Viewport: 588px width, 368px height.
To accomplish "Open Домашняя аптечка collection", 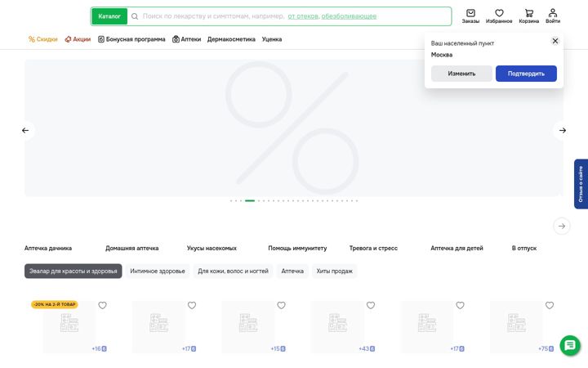I will (132, 249).
